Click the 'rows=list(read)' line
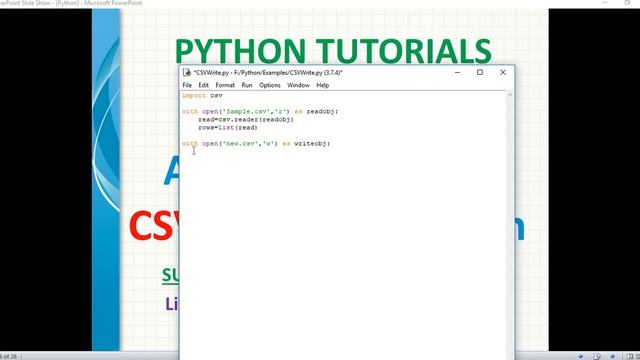This screenshot has height=360, width=640. coord(228,128)
